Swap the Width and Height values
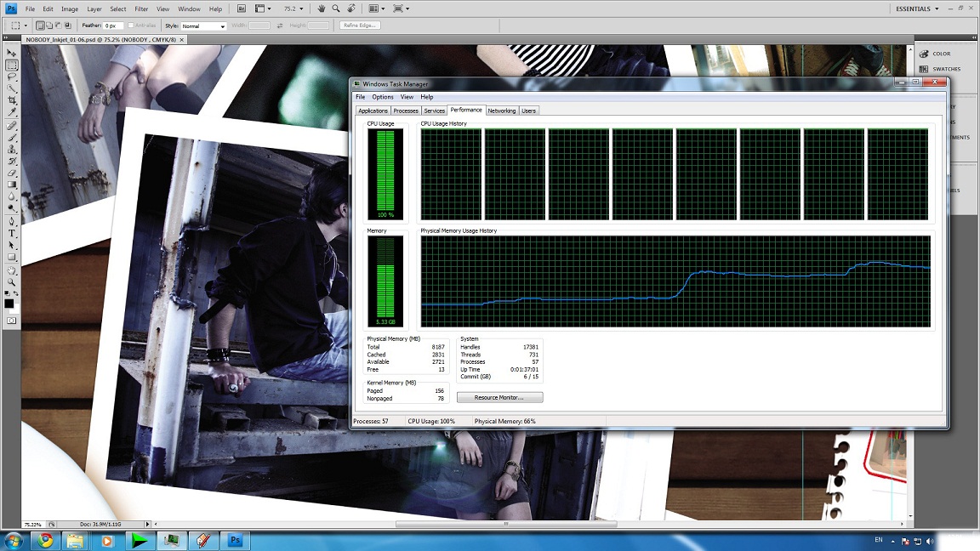 click(x=280, y=26)
